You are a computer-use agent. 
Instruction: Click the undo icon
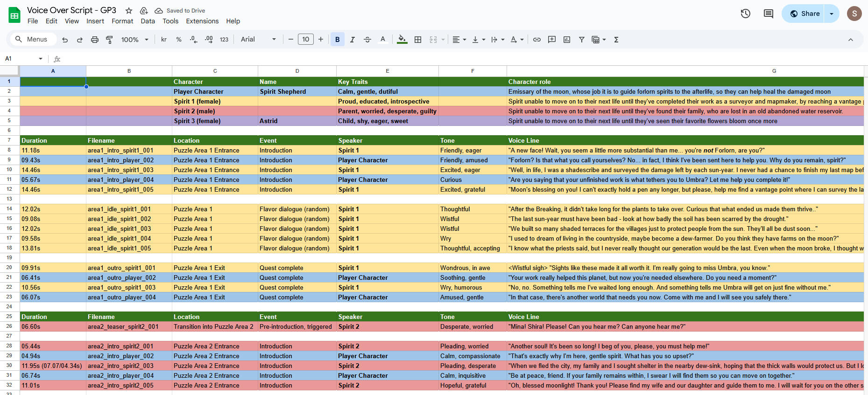65,40
